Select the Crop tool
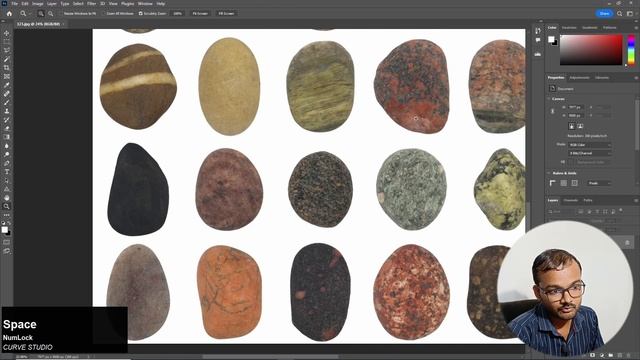This screenshot has width=640, height=360. [x=7, y=68]
